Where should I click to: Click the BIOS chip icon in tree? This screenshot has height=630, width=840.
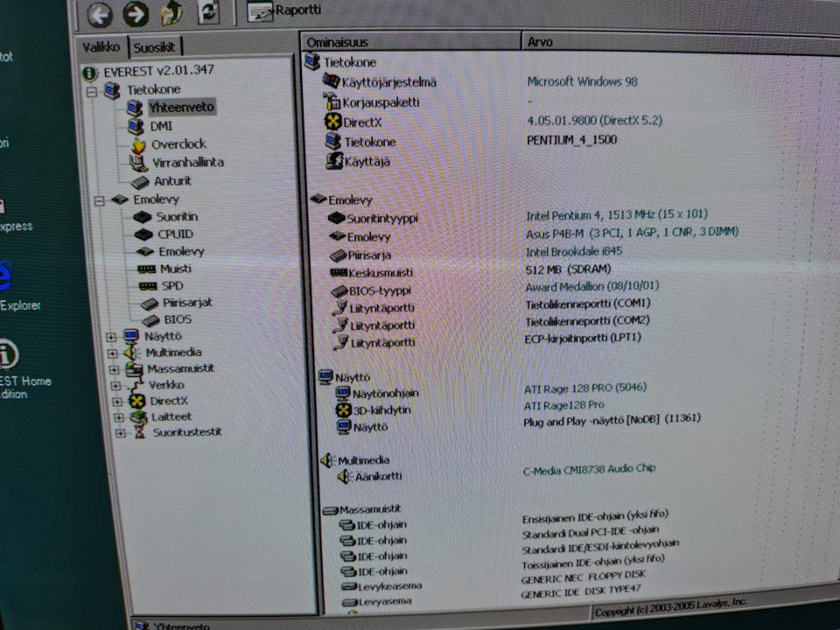[x=151, y=320]
